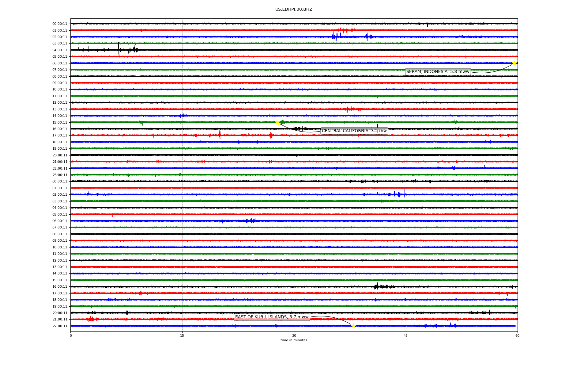Click the CENTRAL CALIFORNIA, 3.2 mw label
This screenshot has width=588, height=368.
[x=354, y=131]
